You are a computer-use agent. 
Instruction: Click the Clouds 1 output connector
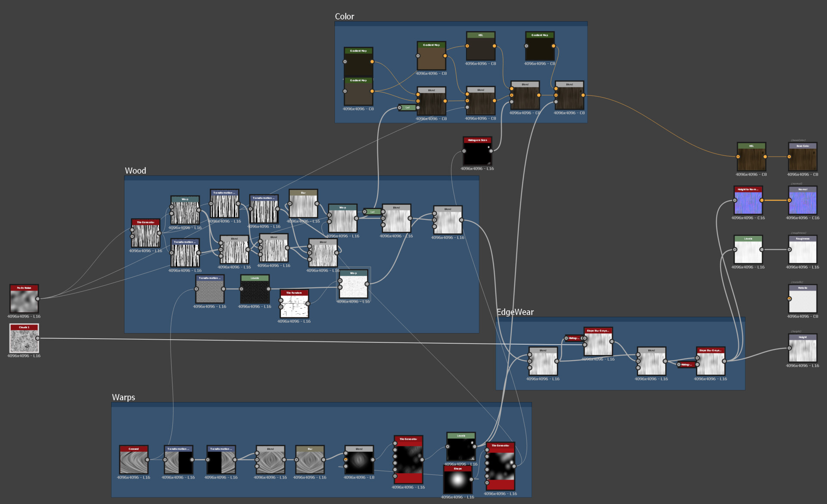click(38, 338)
